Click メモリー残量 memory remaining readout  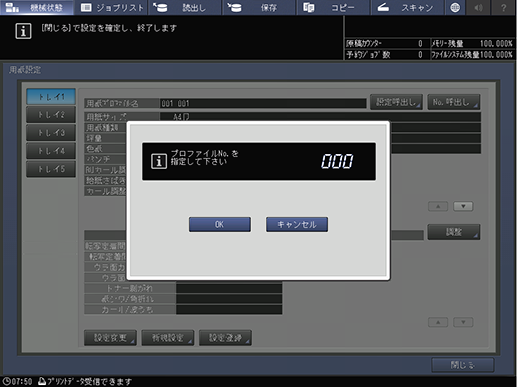[472, 43]
